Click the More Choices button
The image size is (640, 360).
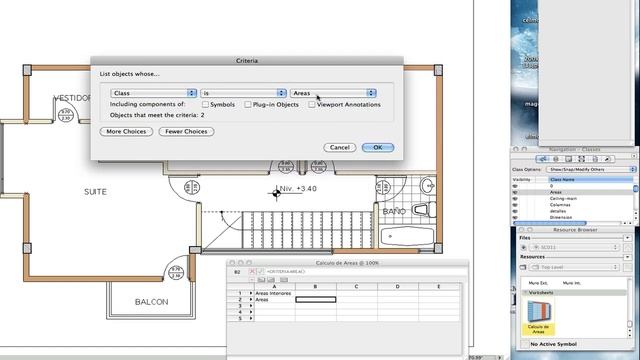pyautogui.click(x=126, y=131)
